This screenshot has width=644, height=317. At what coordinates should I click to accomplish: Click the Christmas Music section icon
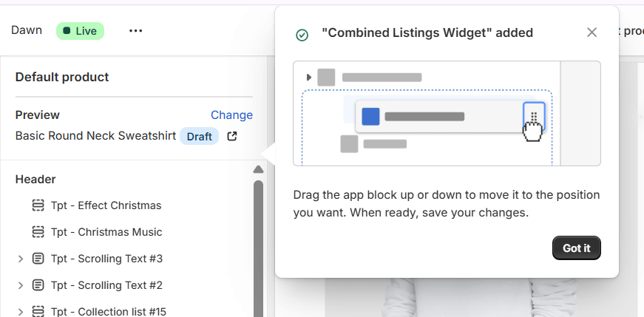tap(38, 232)
